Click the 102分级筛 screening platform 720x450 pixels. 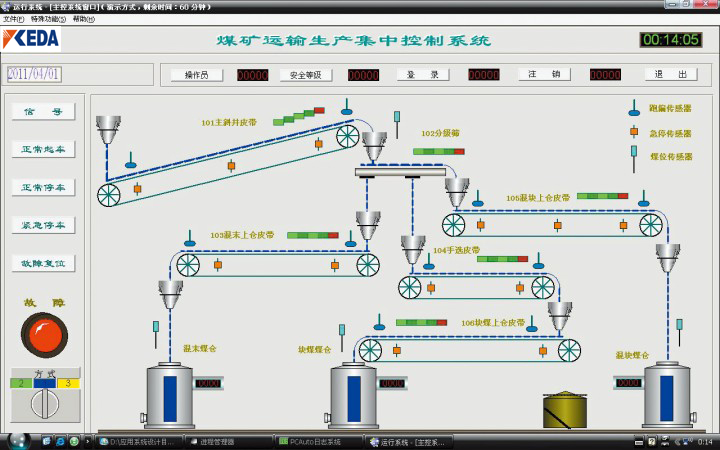click(x=400, y=172)
